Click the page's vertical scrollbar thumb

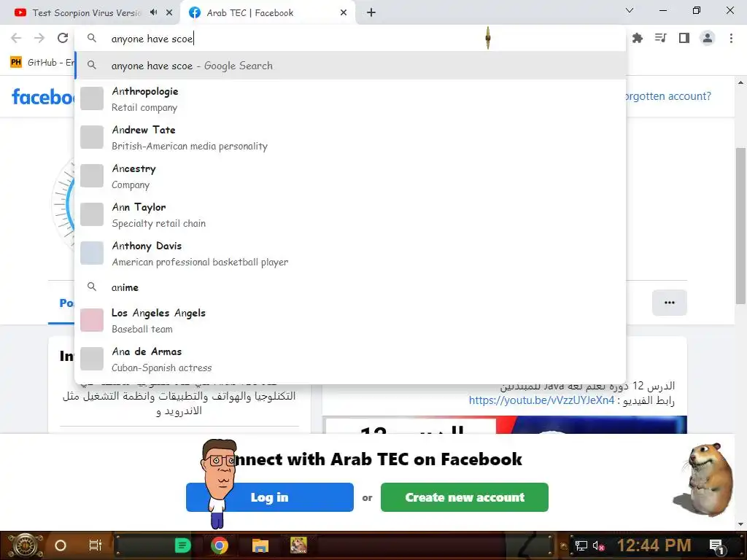740,225
